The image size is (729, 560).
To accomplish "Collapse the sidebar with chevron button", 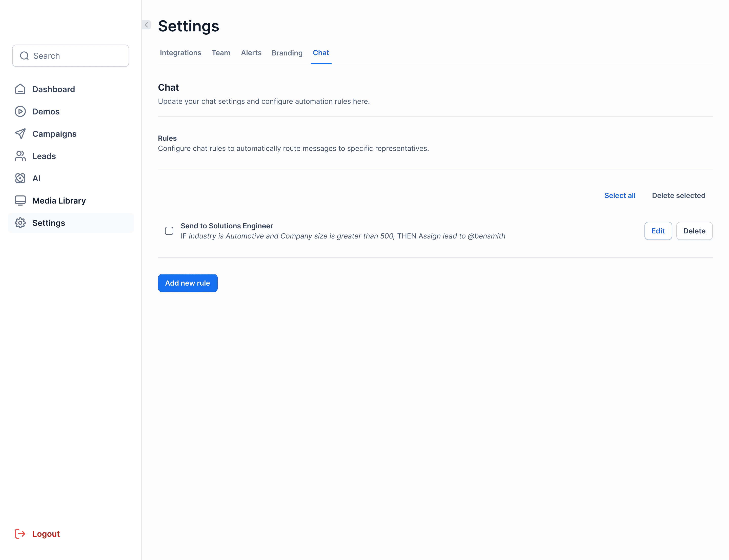I will click(146, 25).
